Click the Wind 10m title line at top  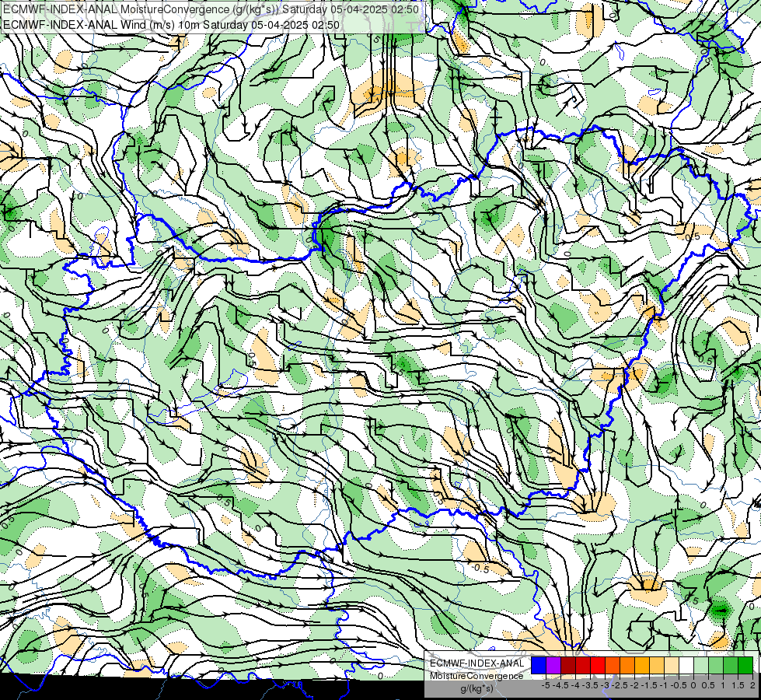point(171,25)
